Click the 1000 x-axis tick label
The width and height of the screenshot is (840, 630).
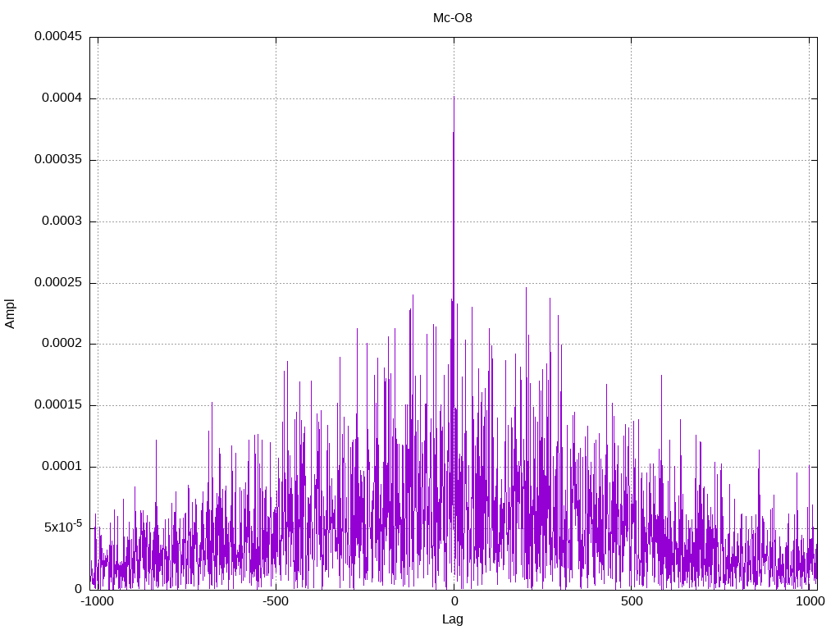[810, 601]
